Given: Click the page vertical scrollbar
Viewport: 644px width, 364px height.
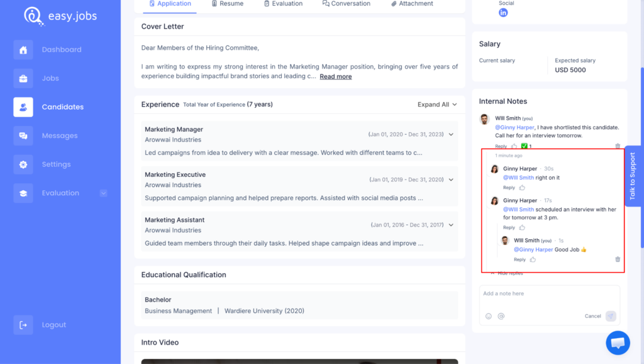Looking at the screenshot, I should (x=642, y=158).
